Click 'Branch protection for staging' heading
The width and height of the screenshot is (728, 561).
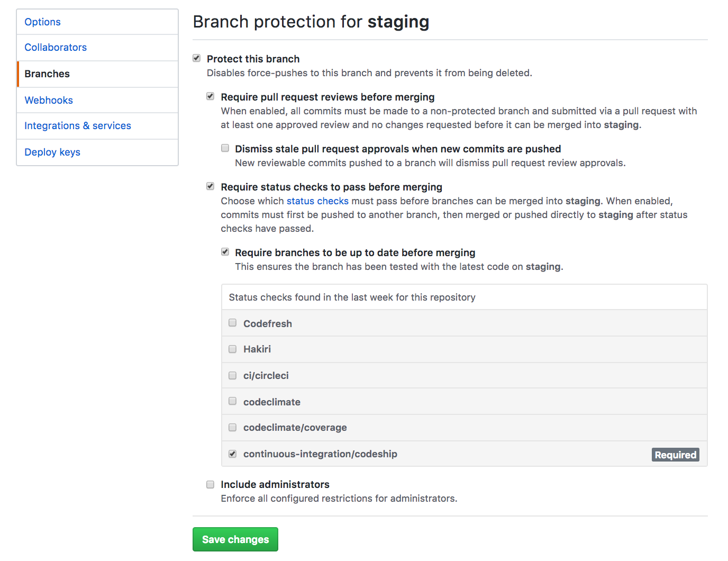tap(311, 22)
